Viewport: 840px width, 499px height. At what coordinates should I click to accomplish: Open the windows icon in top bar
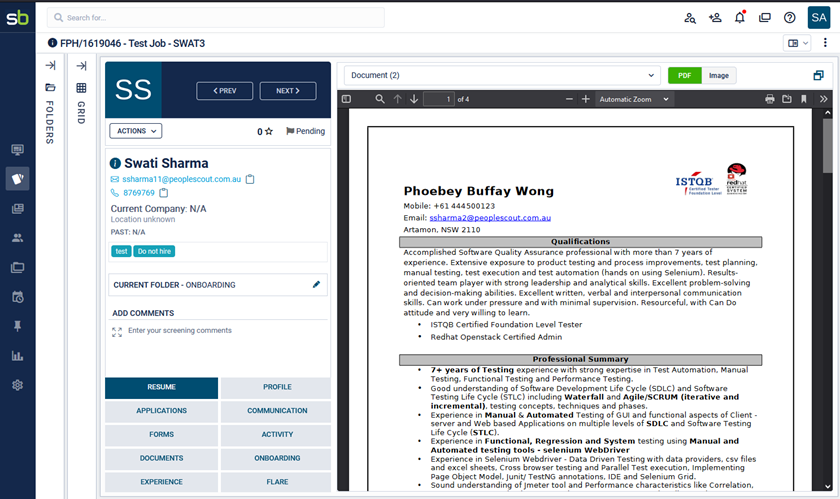pos(764,18)
